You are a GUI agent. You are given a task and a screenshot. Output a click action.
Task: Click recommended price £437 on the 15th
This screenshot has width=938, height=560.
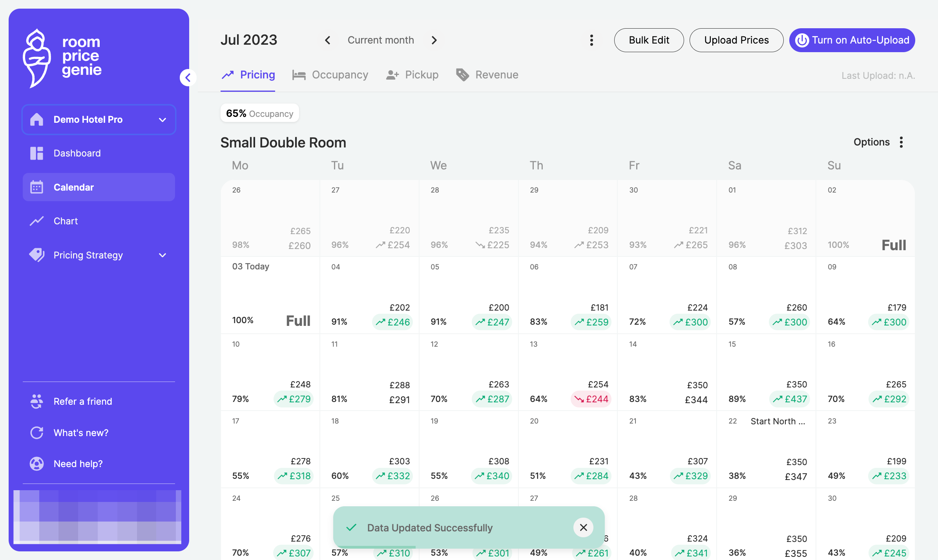[790, 399]
